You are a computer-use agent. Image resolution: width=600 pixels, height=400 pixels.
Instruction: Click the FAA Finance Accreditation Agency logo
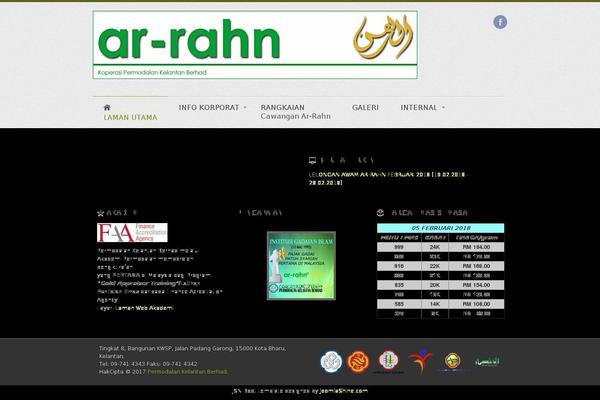(132, 232)
